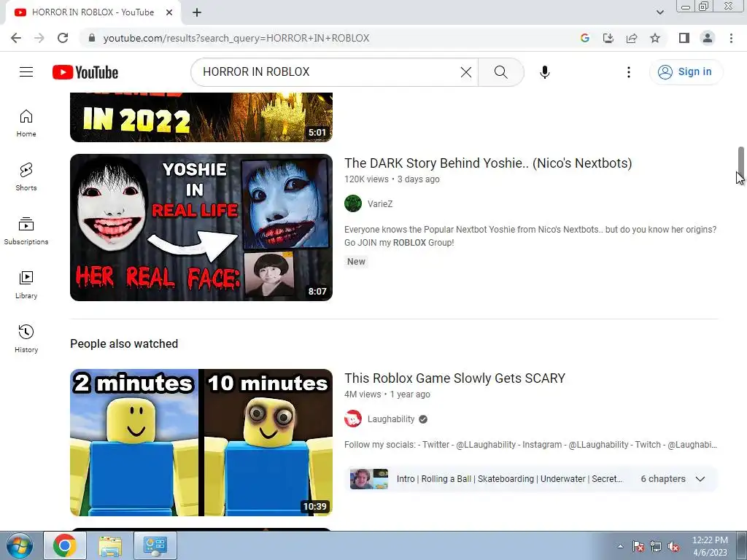Go forward in the browser
This screenshot has height=560, width=747.
click(x=39, y=38)
